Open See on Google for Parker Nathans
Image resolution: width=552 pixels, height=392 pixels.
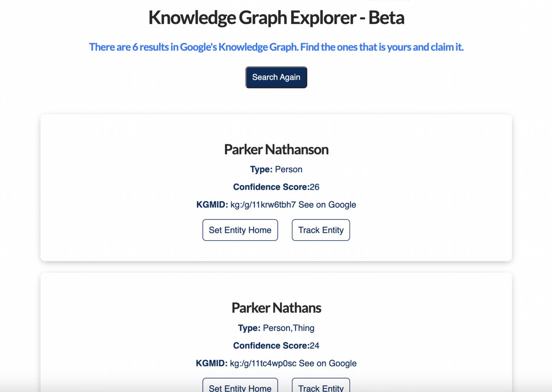pyautogui.click(x=328, y=363)
